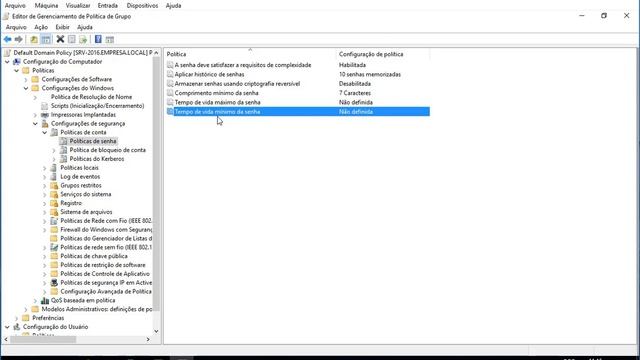Click the icon beside Políticas de conta

[54, 132]
